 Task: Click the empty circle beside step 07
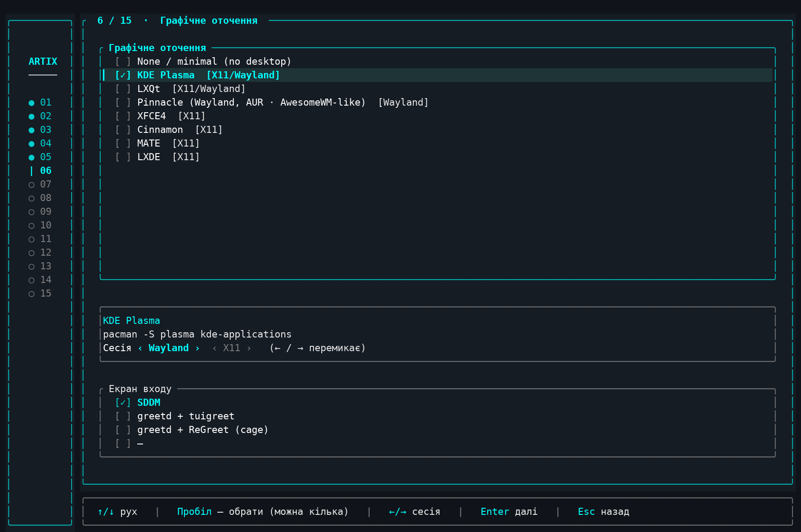pyautogui.click(x=31, y=185)
